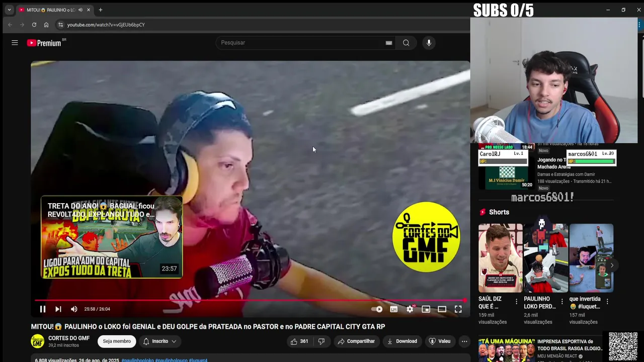Enter fullscreen mode on video
The height and width of the screenshot is (362, 644).
click(458, 309)
